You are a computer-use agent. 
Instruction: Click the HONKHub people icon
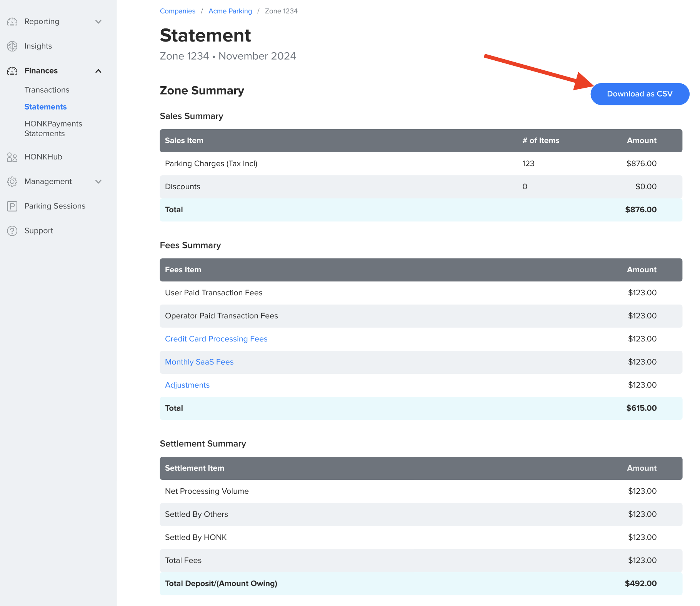[x=12, y=157]
